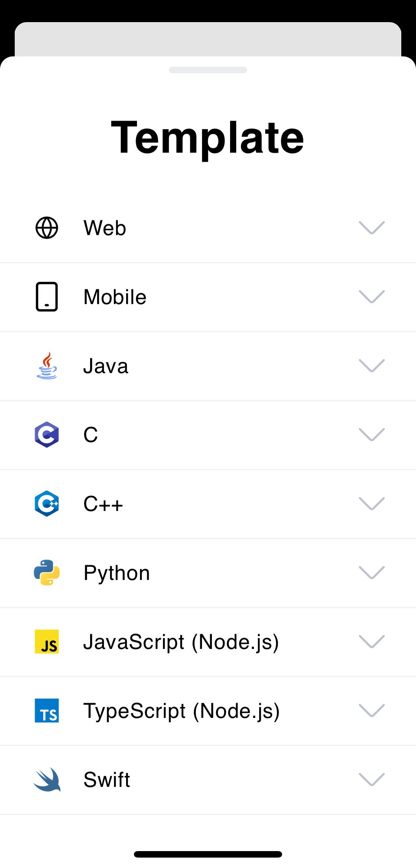The image size is (416, 868).
Task: Click the Web globe icon
Action: (47, 228)
